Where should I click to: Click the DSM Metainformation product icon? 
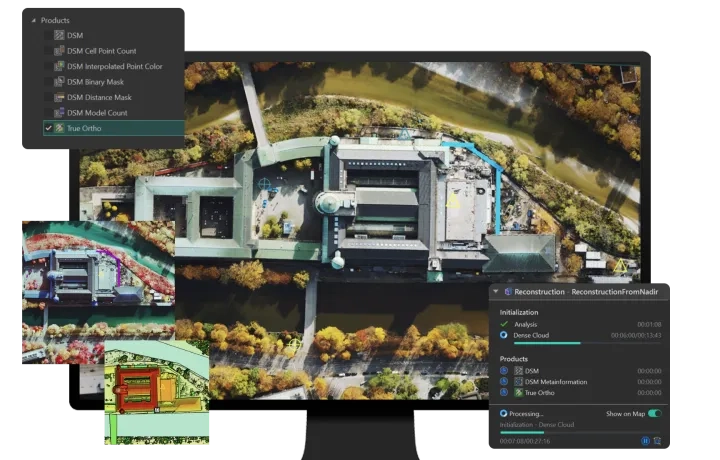(518, 381)
